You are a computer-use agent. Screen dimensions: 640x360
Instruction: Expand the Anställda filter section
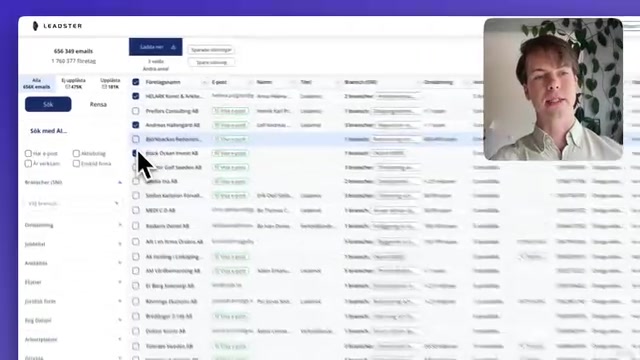120,263
